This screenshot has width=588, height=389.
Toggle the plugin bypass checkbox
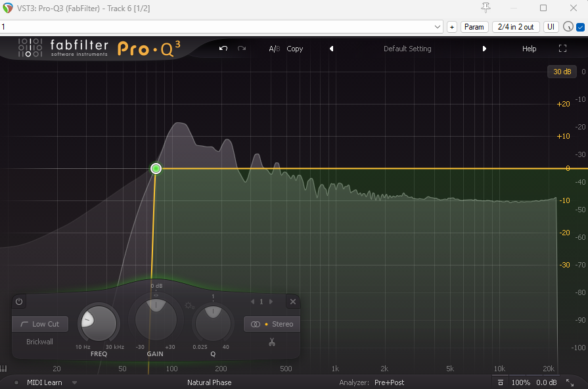(580, 27)
